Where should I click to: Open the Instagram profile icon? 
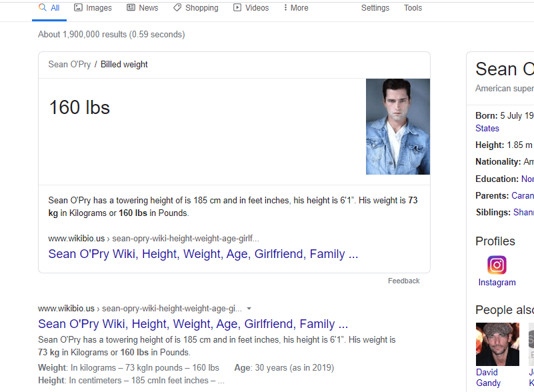(x=497, y=265)
